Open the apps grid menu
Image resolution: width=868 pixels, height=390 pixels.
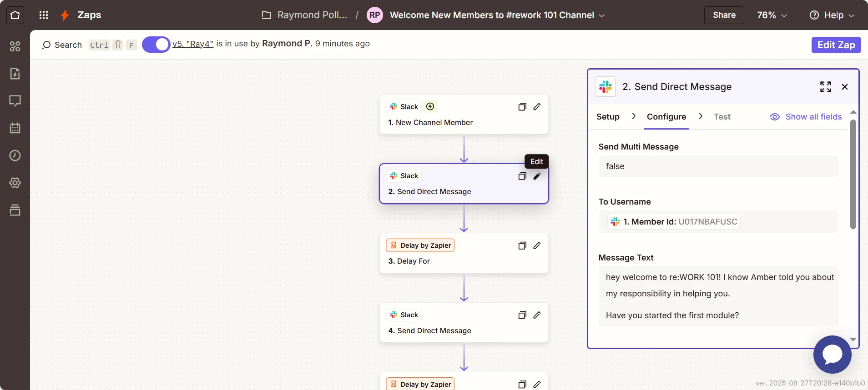[x=44, y=15]
